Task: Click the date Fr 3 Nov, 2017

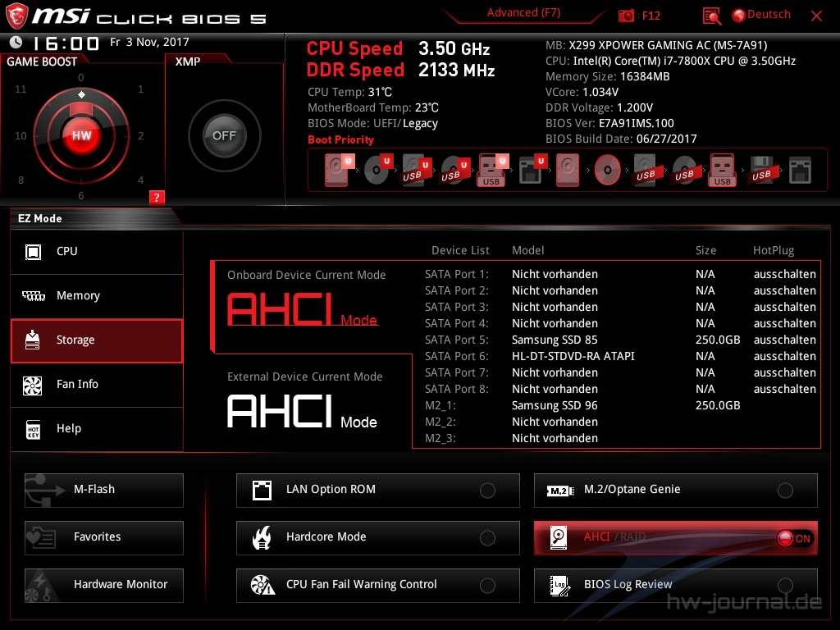Action: (x=149, y=43)
